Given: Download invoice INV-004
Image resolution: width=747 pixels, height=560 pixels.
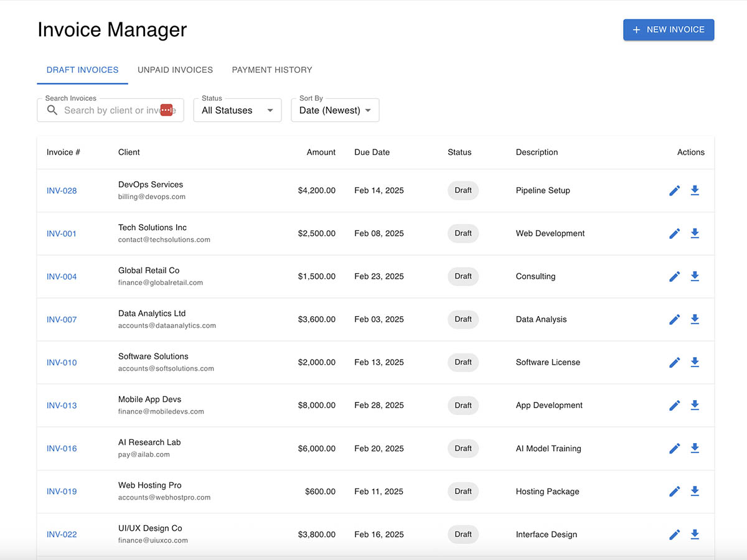Looking at the screenshot, I should pyautogui.click(x=695, y=276).
